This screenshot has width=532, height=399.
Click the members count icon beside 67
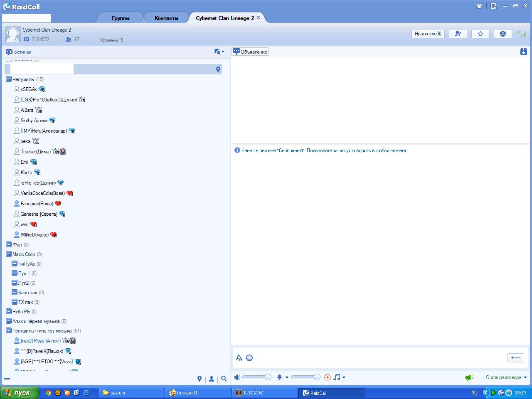pyautogui.click(x=69, y=39)
